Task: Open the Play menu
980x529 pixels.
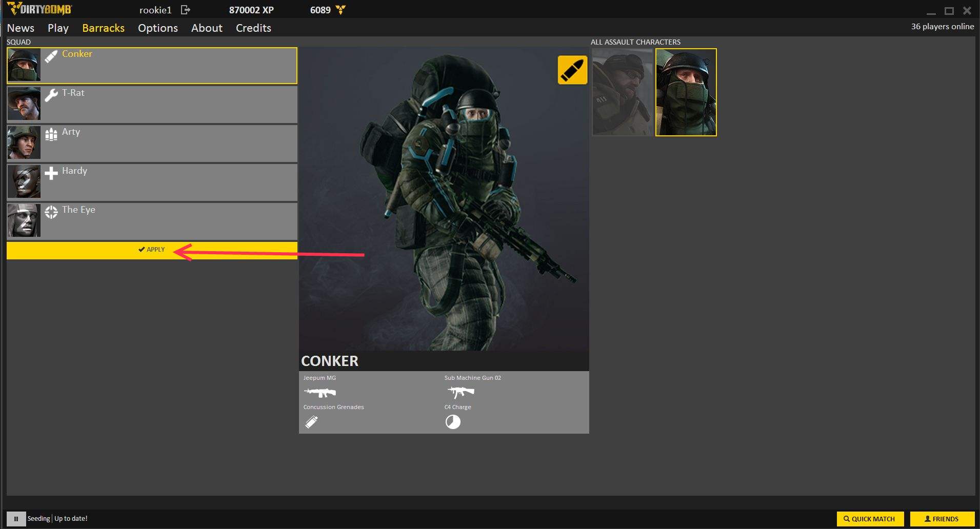Action: pyautogui.click(x=58, y=28)
